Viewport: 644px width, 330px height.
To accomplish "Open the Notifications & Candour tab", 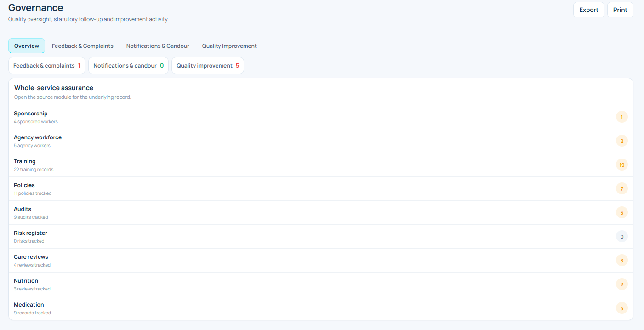I will click(x=158, y=46).
